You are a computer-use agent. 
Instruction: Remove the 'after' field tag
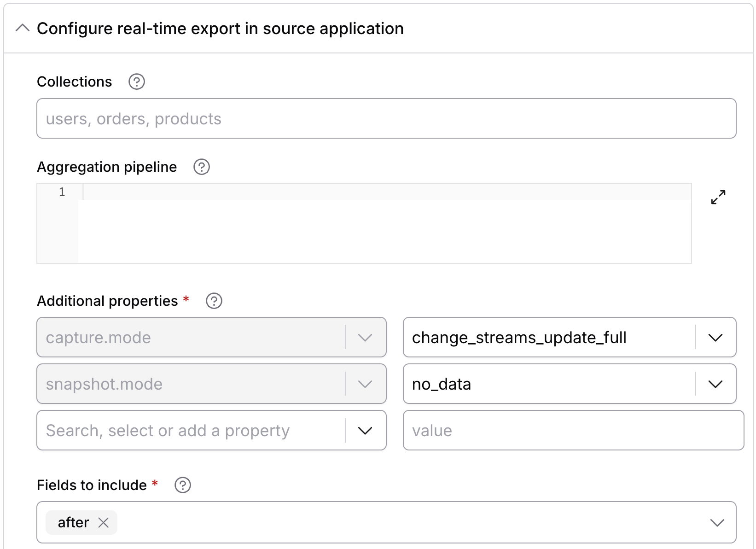tap(104, 522)
